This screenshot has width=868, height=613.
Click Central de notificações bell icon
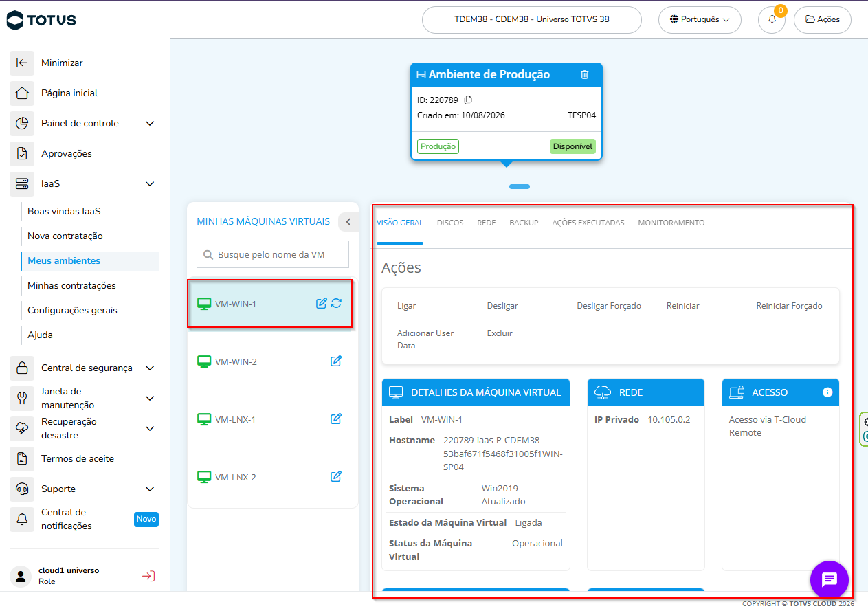(x=22, y=519)
